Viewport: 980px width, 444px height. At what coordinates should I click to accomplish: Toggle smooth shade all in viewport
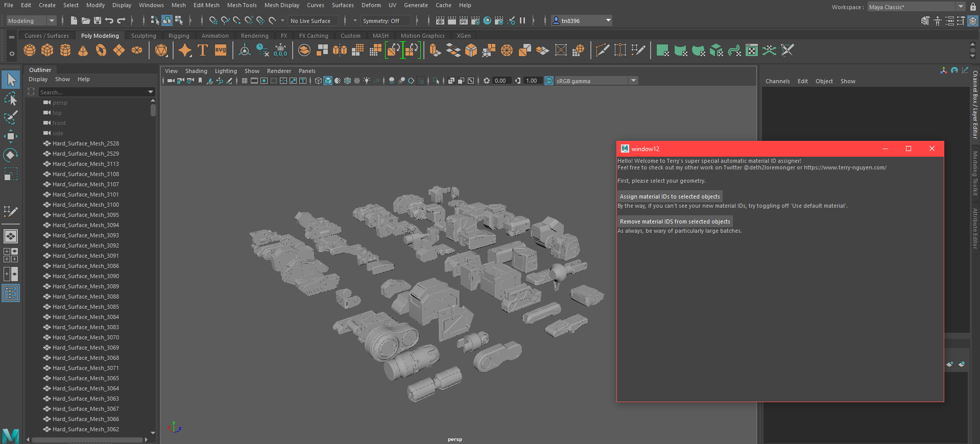(x=328, y=81)
